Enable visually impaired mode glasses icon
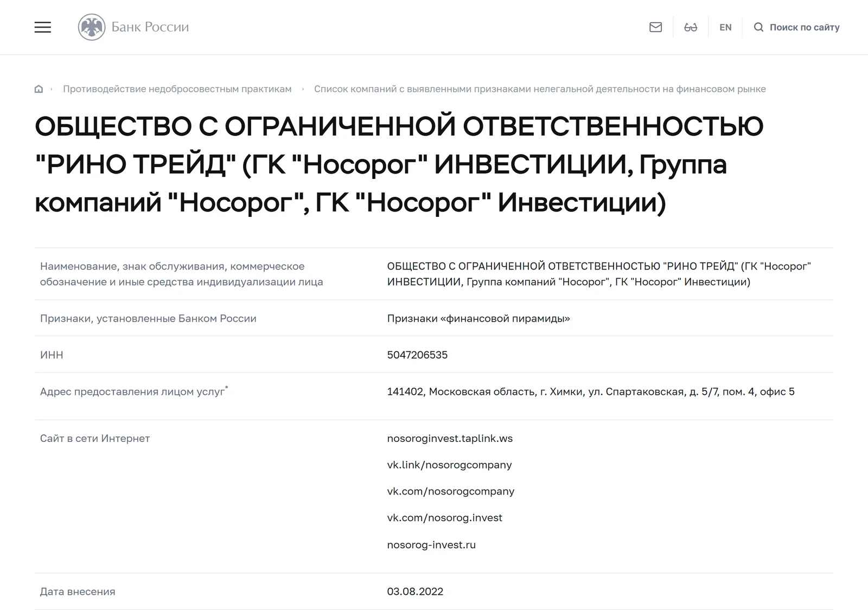Screen dimensions: 868x610 coord(691,27)
